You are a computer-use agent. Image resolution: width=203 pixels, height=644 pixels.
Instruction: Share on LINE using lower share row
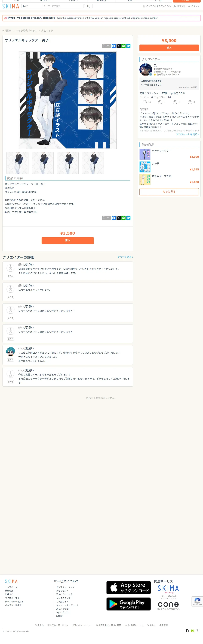tap(123, 218)
